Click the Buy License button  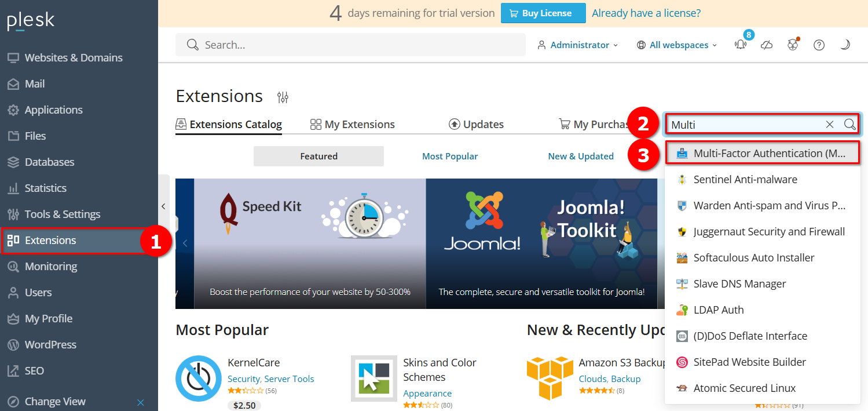coord(543,13)
